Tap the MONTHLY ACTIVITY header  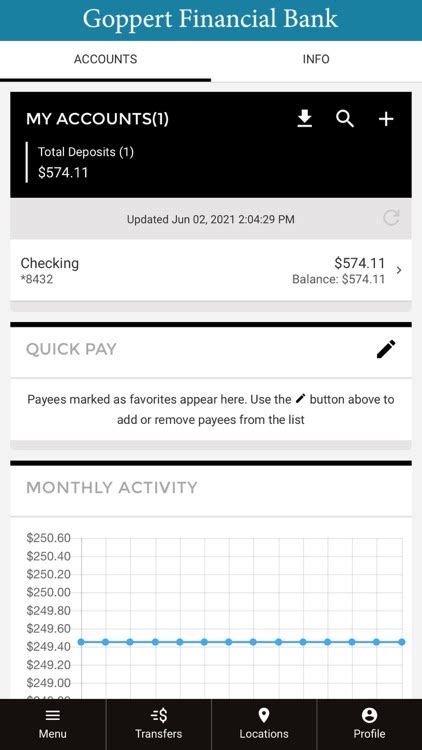coord(111,487)
